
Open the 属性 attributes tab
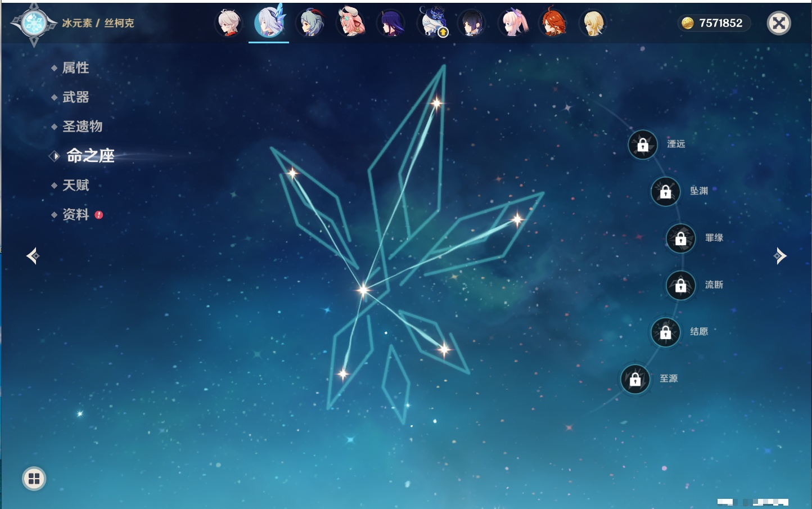tap(75, 68)
